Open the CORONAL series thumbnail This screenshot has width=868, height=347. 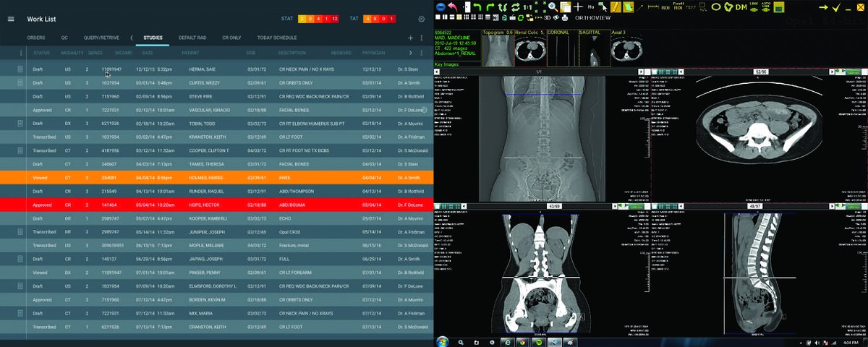[563, 48]
